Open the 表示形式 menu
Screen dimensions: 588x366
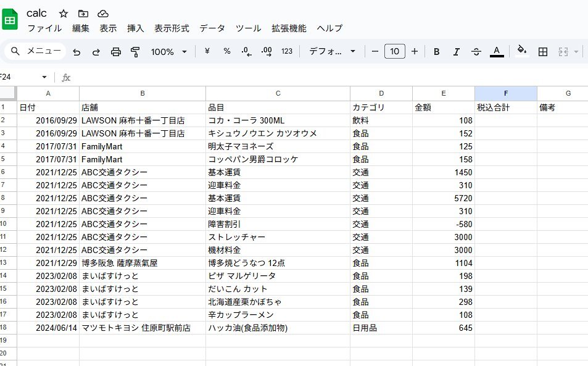coord(172,28)
